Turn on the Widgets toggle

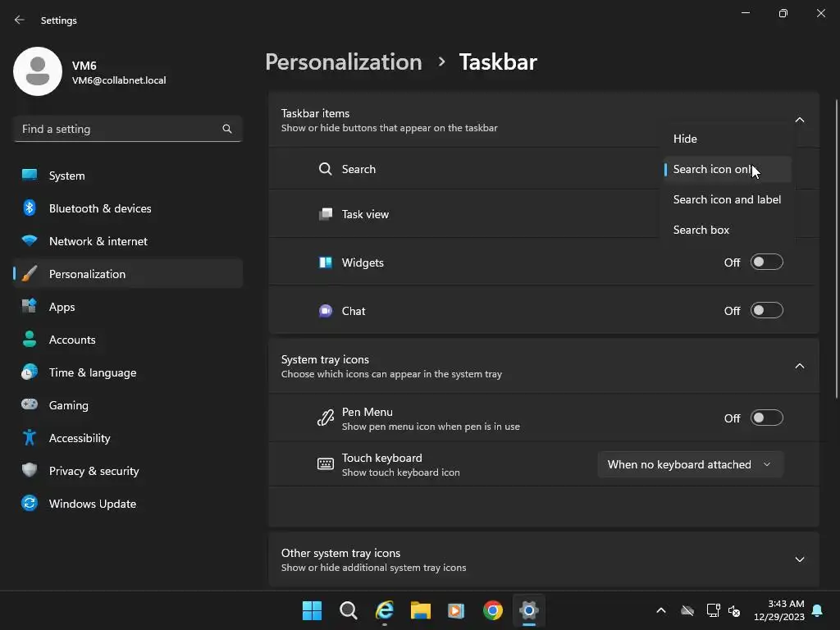pyautogui.click(x=767, y=262)
